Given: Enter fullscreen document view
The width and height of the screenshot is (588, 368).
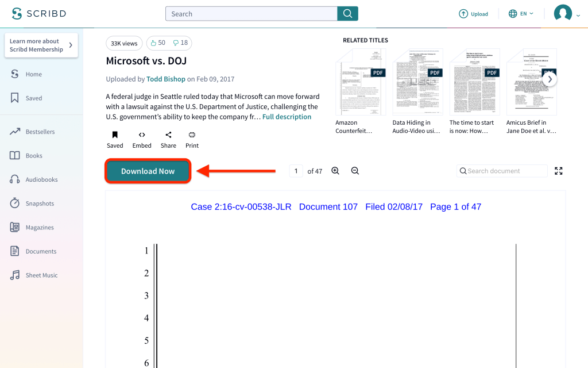Looking at the screenshot, I should [x=558, y=171].
